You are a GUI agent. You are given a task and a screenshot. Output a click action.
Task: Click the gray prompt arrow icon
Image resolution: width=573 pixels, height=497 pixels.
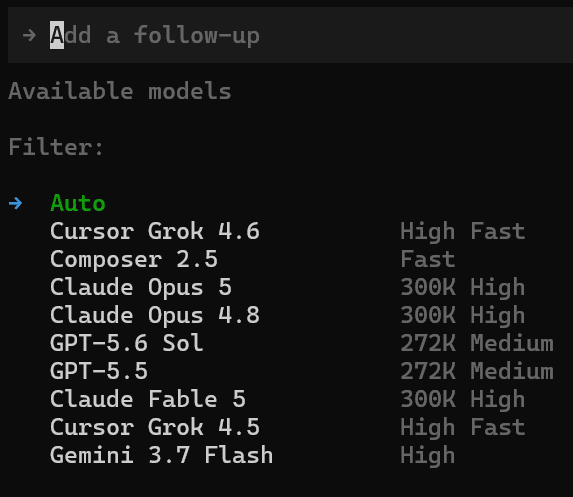coord(29,35)
